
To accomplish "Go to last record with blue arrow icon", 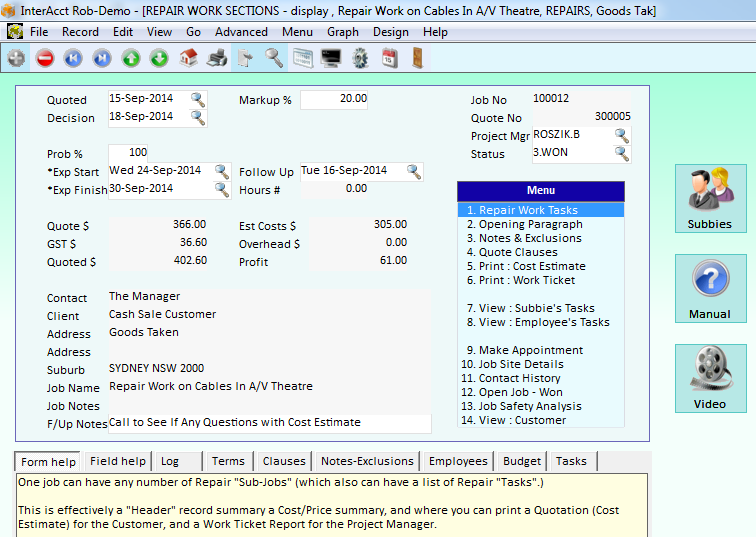I will 102,58.
